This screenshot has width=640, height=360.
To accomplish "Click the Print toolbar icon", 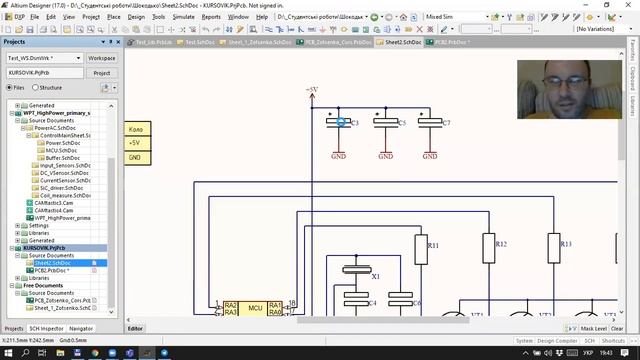I will 43,30.
